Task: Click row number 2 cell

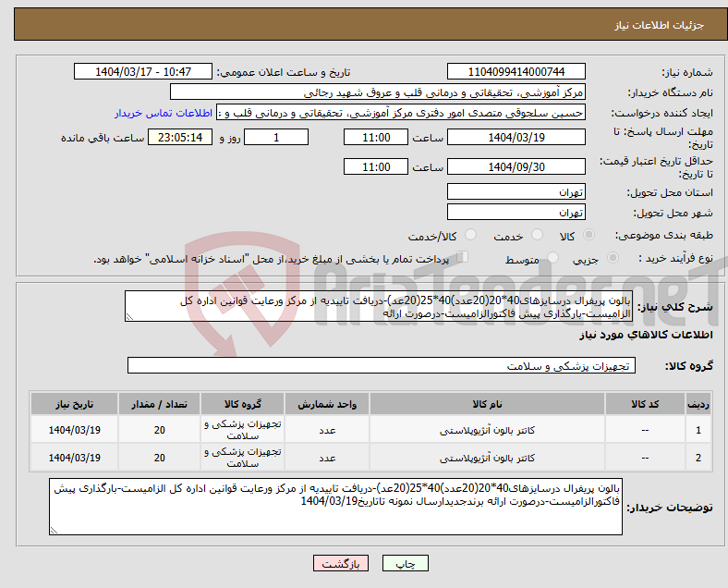Action: coord(698,458)
